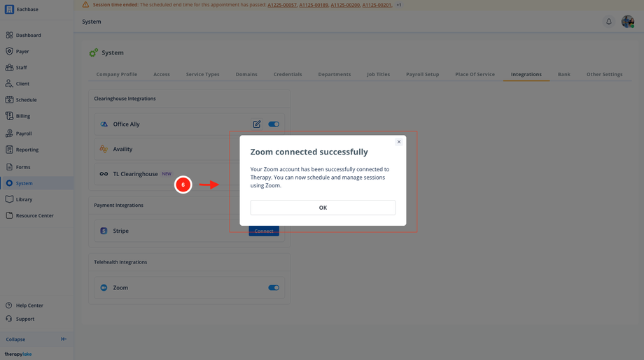Screen dimensions: 644x360
Task: Close the Zoom connected dialog with X
Action: pos(399,142)
